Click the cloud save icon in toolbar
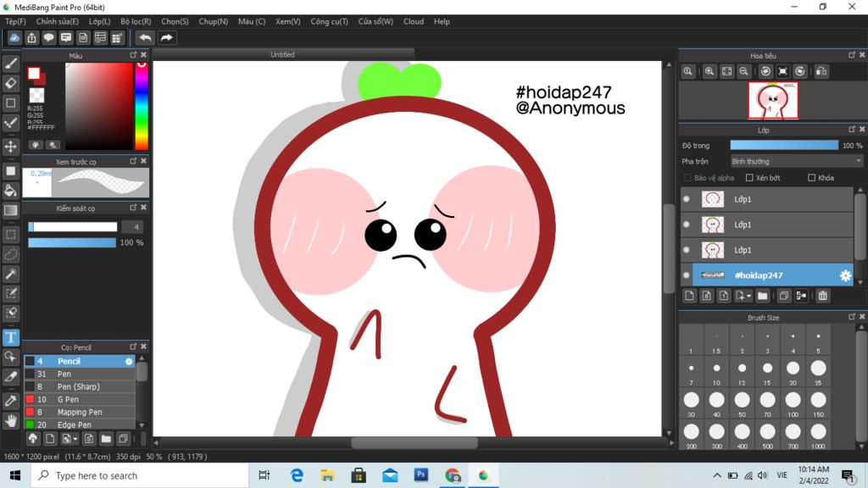 (14, 37)
